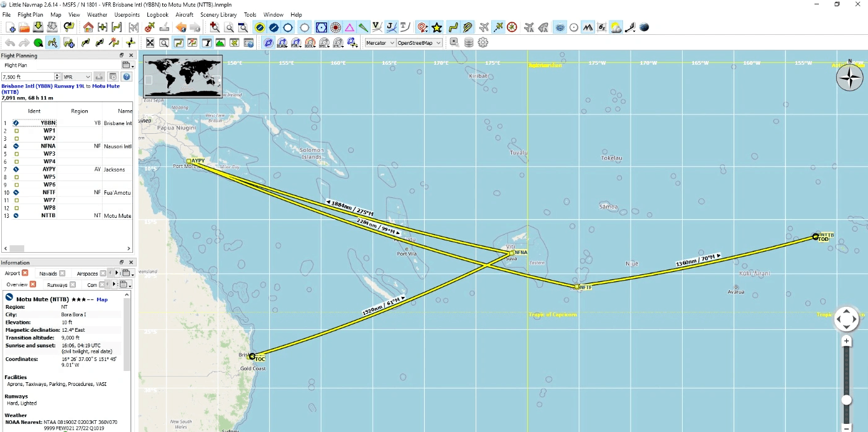
Task: Click the star userpoints icon
Action: tap(437, 27)
